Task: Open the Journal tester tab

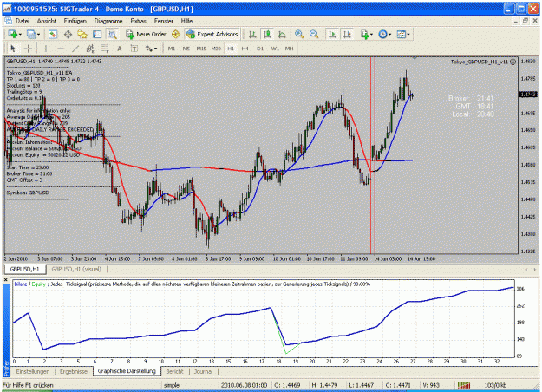Action: 203,371
